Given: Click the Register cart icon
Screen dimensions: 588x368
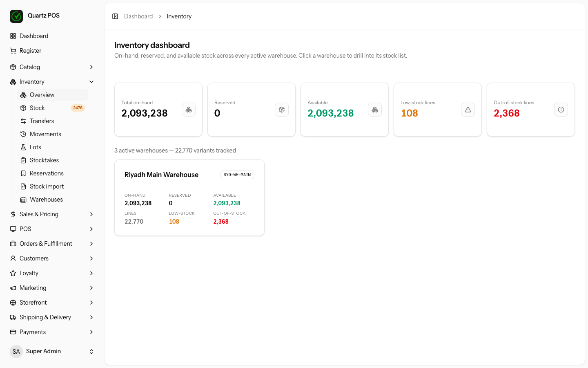Looking at the screenshot, I should point(13,51).
